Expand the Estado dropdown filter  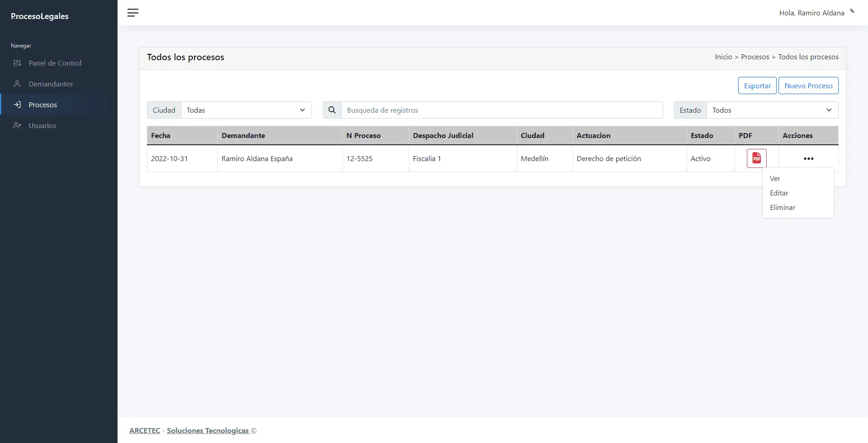tap(772, 110)
